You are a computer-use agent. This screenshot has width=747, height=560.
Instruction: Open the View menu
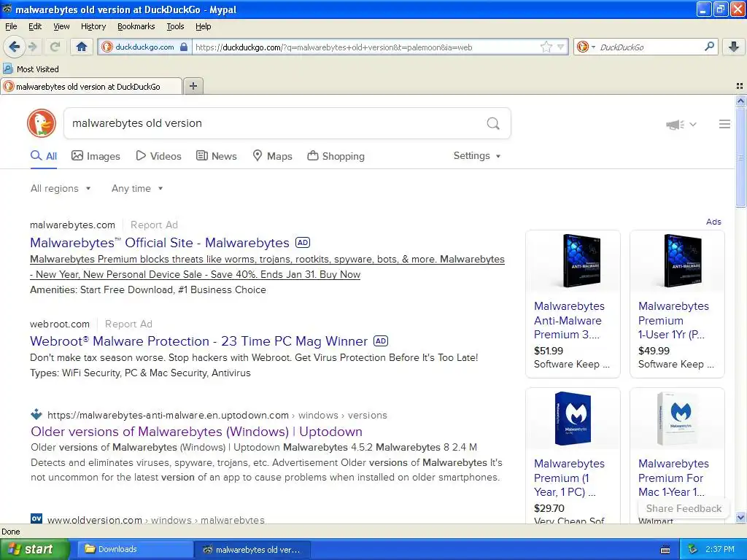[x=61, y=26]
